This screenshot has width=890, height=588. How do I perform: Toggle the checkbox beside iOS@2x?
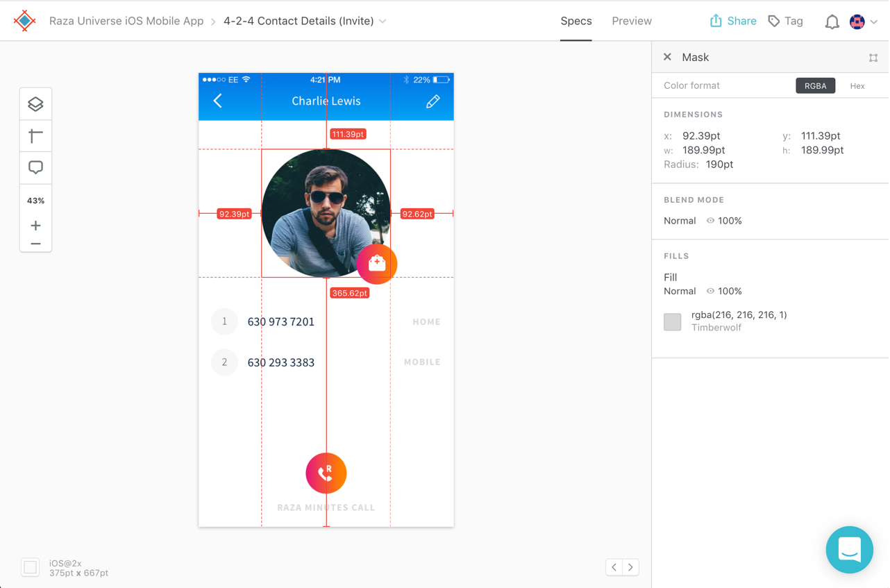pos(31,567)
